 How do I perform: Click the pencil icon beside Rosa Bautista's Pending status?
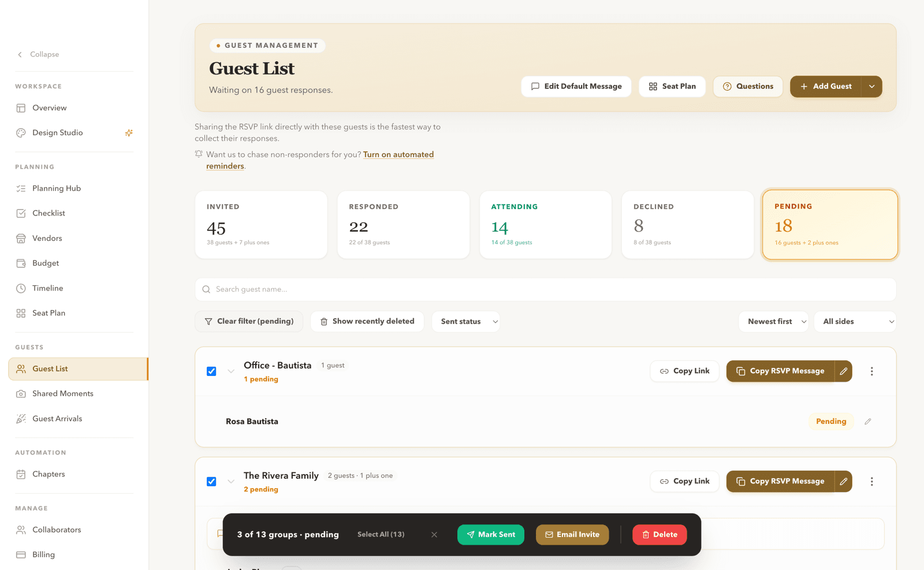(867, 422)
